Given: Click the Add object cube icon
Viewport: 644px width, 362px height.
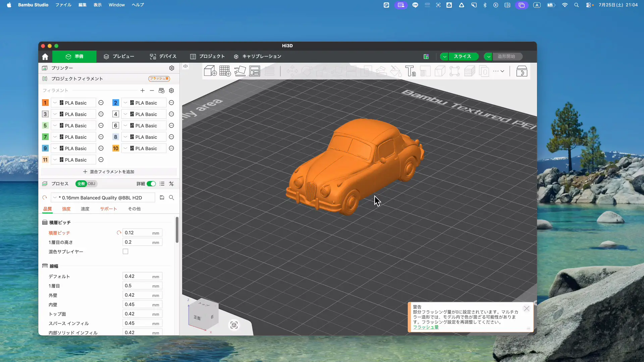Looking at the screenshot, I should (210, 71).
